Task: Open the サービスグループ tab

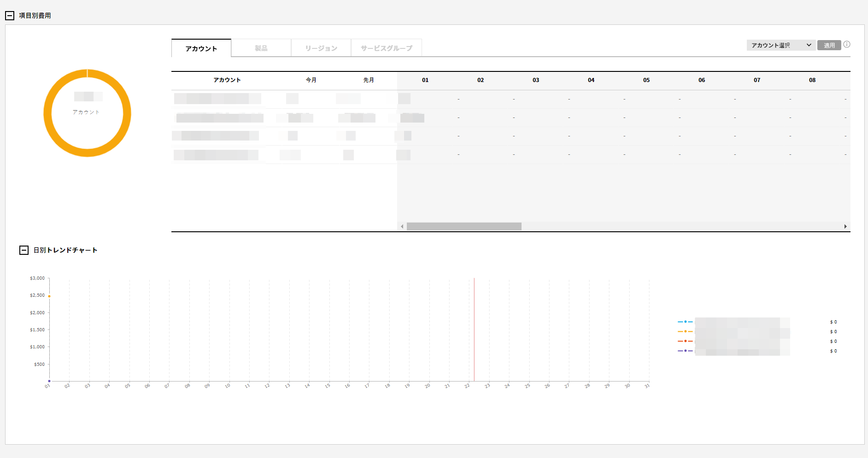Action: 387,48
